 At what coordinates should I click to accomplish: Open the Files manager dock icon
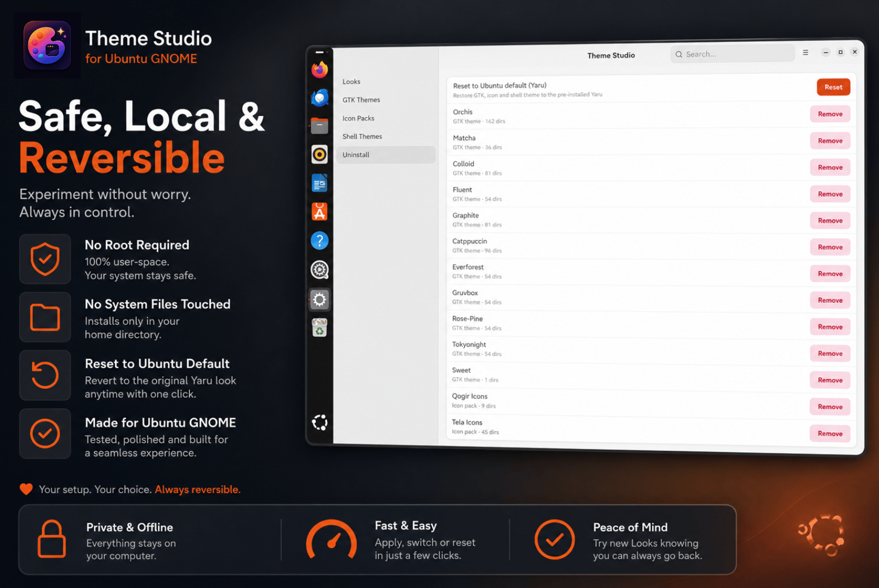tap(319, 125)
